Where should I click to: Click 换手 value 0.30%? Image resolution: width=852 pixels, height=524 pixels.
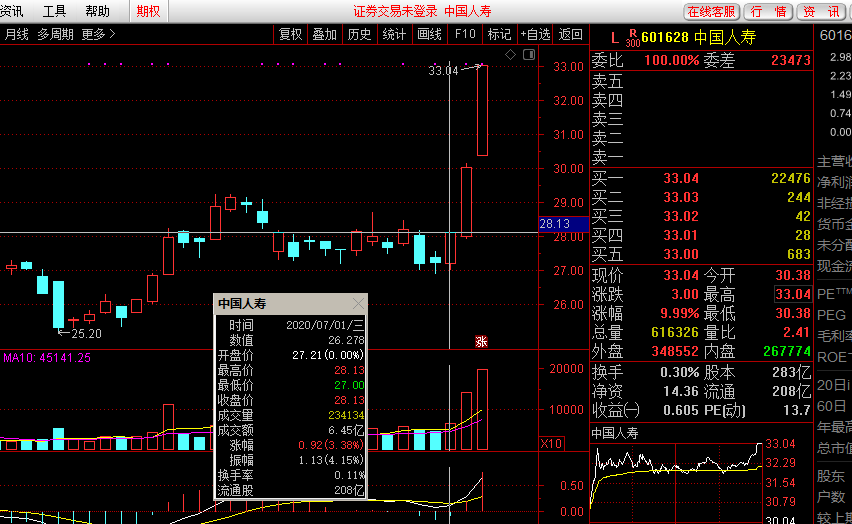(x=680, y=372)
